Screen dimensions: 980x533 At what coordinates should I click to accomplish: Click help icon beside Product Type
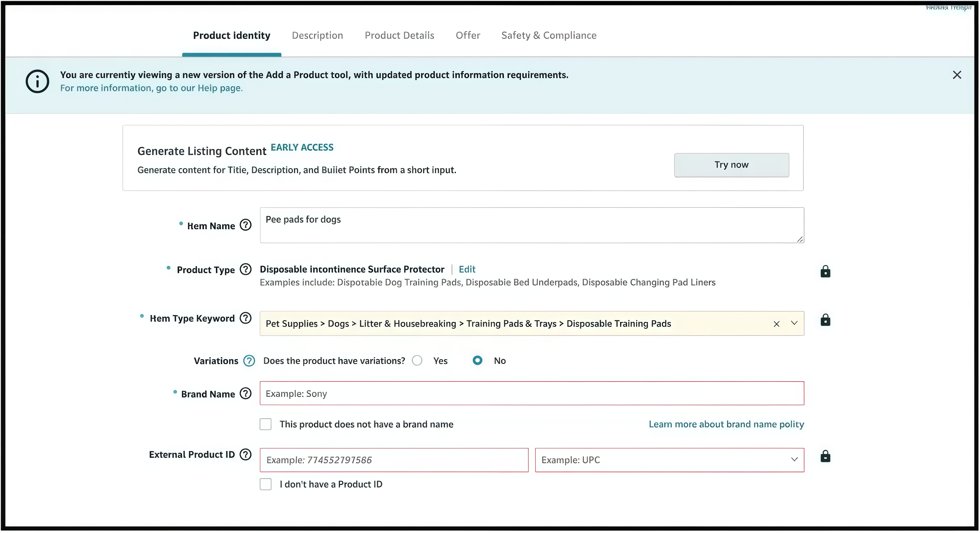click(x=245, y=269)
